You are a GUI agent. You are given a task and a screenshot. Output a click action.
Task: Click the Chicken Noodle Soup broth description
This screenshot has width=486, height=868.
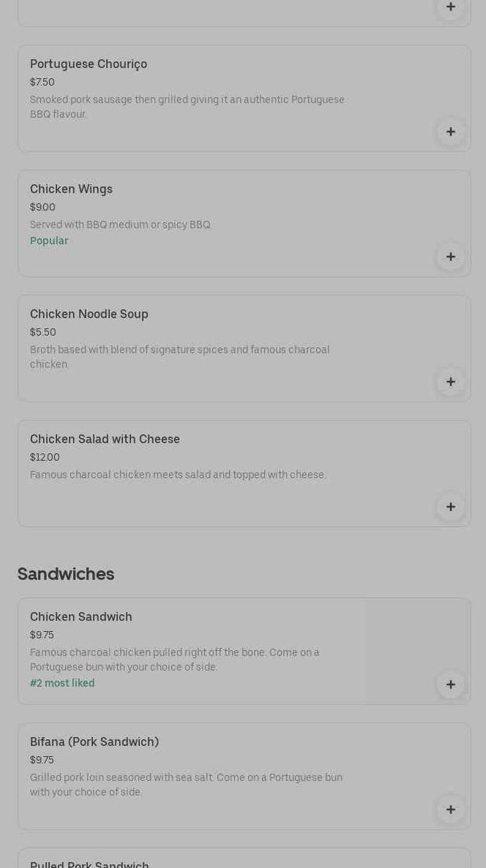click(179, 357)
